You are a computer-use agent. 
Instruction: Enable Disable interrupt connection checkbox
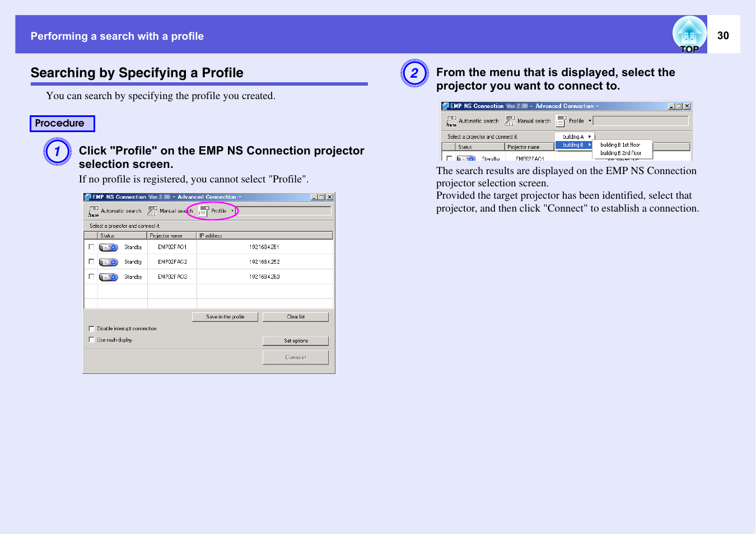91,329
